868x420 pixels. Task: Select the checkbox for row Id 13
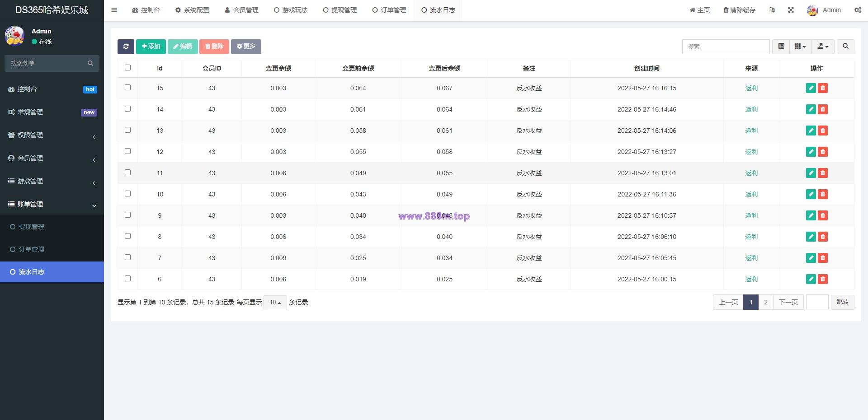[127, 130]
